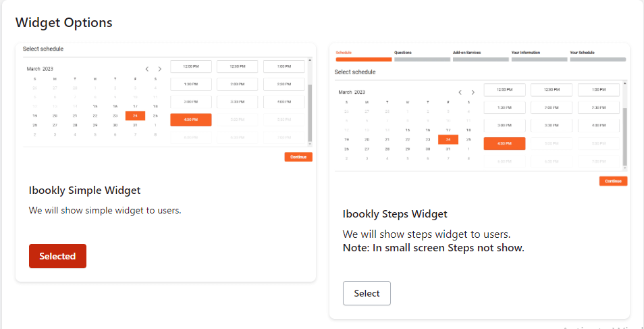Click previous month arrow in Steps Widget preview
644x329 pixels.
pos(460,92)
